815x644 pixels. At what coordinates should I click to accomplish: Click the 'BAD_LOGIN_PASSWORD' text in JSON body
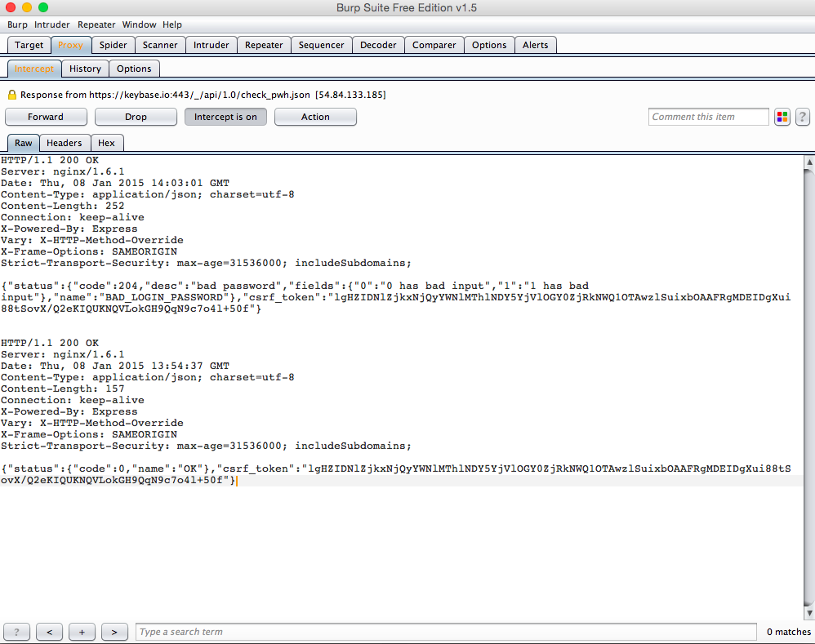(x=164, y=297)
